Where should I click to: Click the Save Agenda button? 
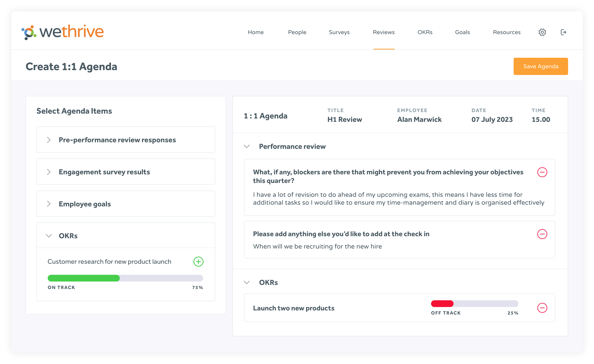(x=540, y=66)
